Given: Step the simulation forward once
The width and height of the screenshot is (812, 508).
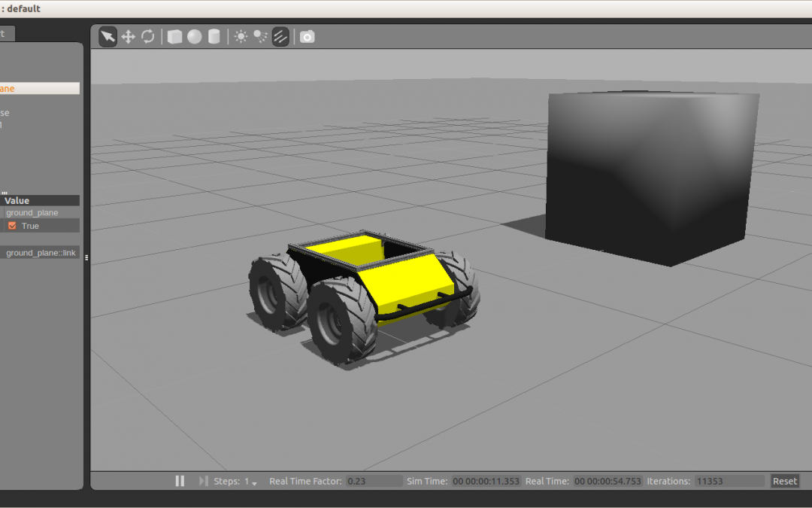Looking at the screenshot, I should pyautogui.click(x=203, y=481).
